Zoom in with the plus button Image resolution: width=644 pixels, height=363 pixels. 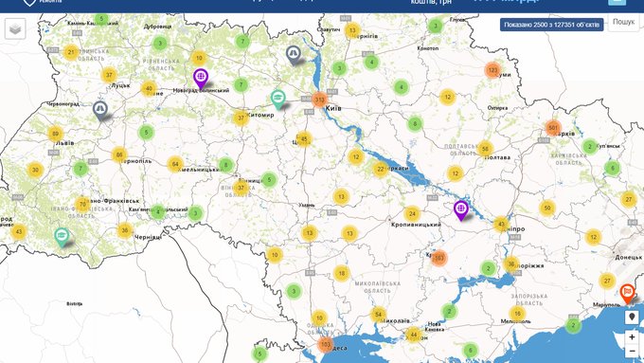[x=632, y=337]
